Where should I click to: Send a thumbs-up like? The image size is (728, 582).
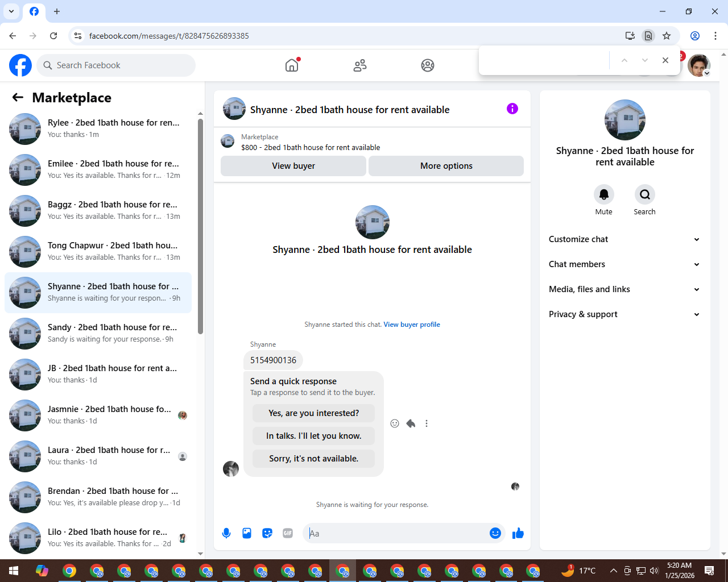(x=518, y=533)
